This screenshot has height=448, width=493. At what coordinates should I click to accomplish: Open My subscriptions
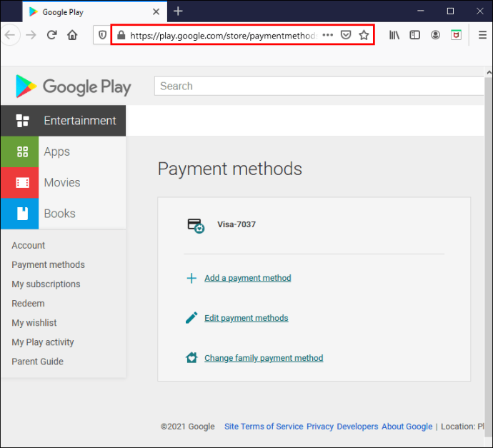point(46,284)
